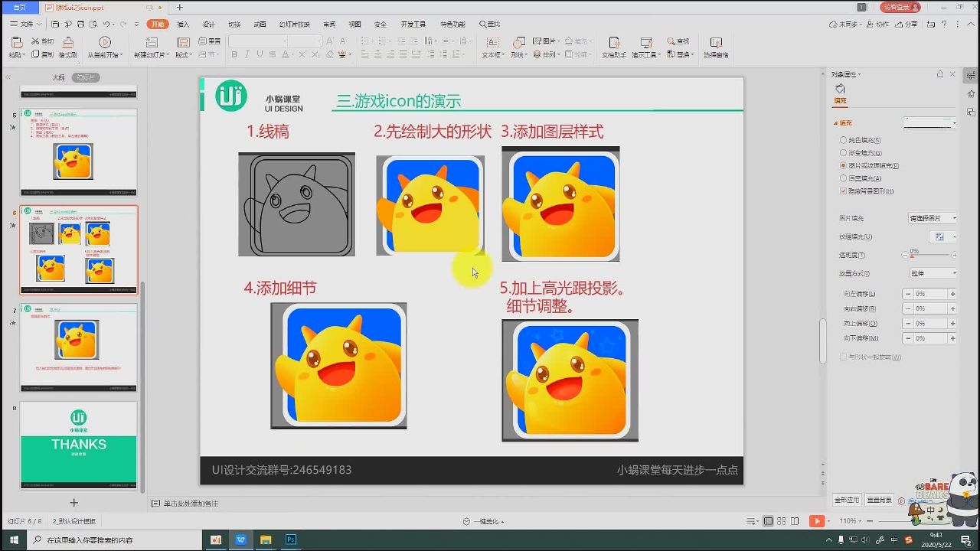
Task: Select Picture or Texture Fill radio button
Action: (x=843, y=165)
